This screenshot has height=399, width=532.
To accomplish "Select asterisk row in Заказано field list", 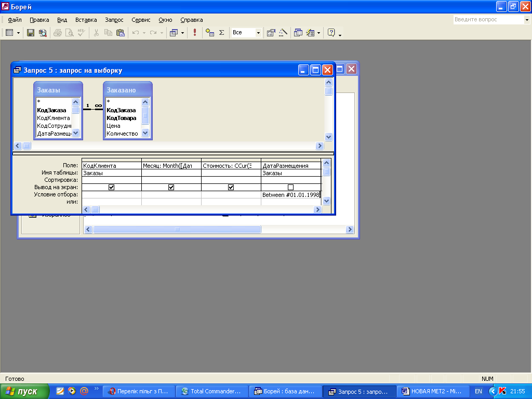I will [x=123, y=101].
